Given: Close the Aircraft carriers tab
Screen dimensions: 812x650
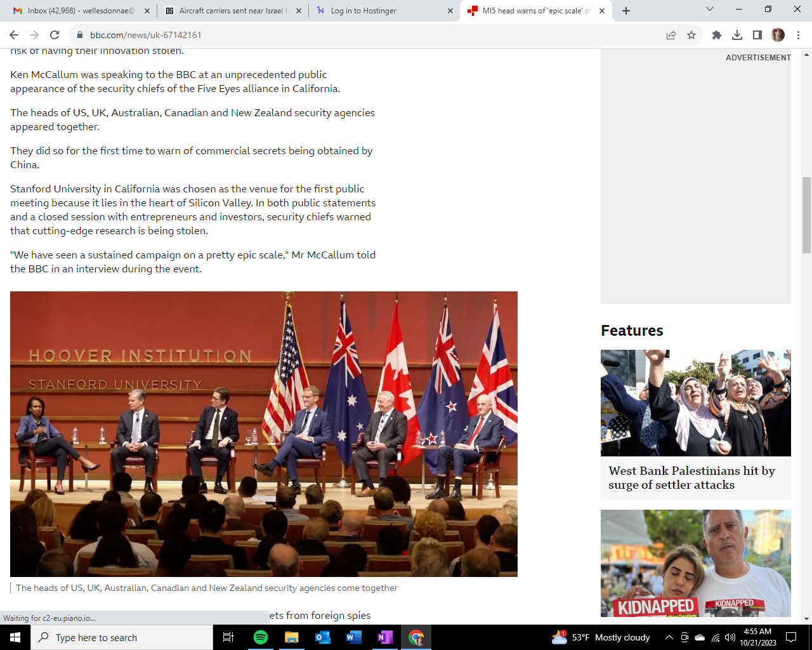Looking at the screenshot, I should (x=299, y=11).
